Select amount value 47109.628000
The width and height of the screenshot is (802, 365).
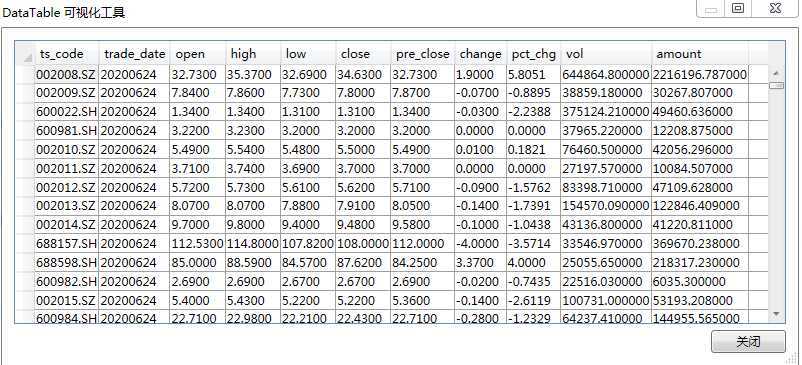tap(700, 187)
